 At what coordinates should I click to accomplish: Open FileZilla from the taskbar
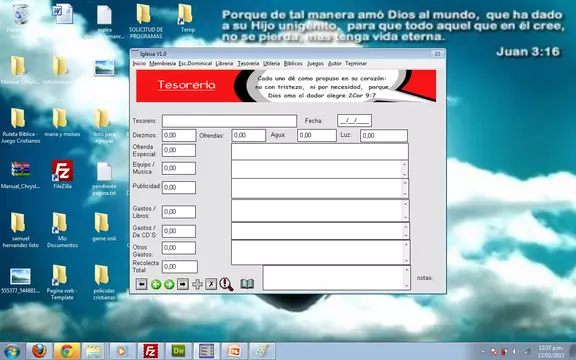tap(151, 351)
